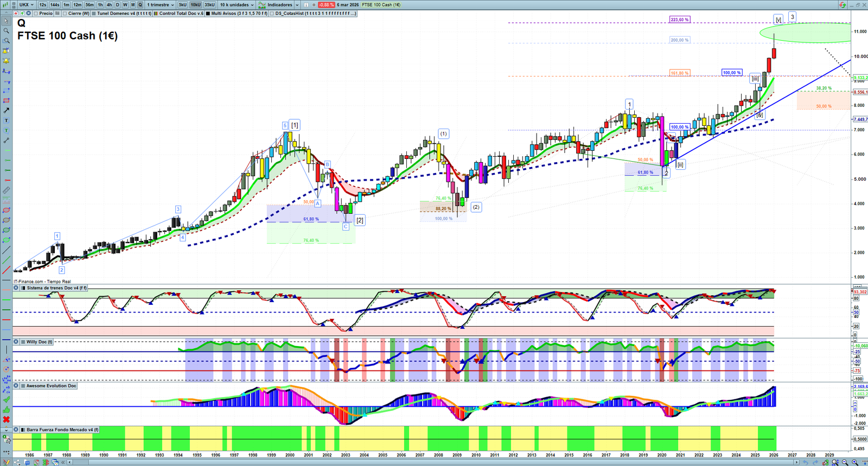This screenshot has width=868, height=466.
Task: Switch to the 1h timeframe
Action: (100, 5)
